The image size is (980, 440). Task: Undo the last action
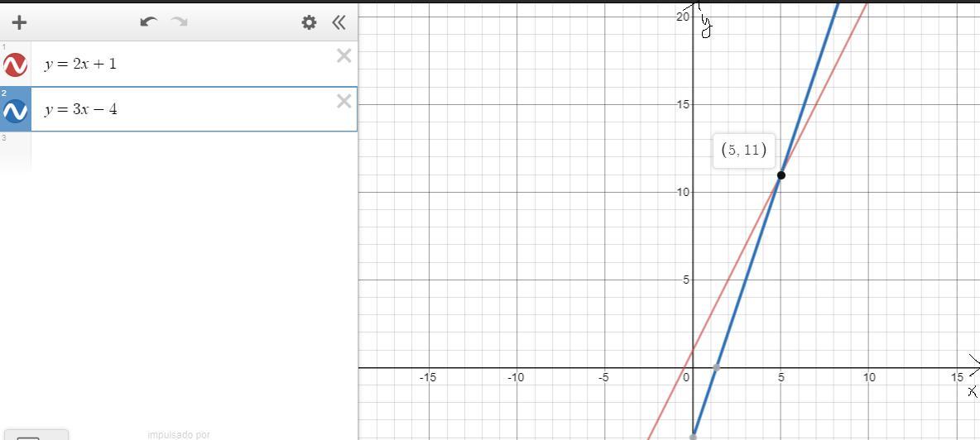[x=149, y=22]
